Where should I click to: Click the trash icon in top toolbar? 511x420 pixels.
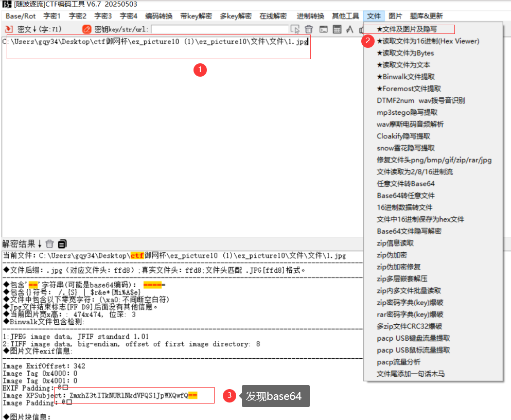pyautogui.click(x=309, y=29)
